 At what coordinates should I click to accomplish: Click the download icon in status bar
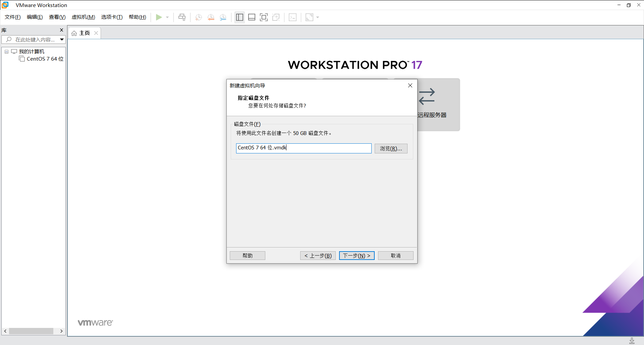click(632, 341)
